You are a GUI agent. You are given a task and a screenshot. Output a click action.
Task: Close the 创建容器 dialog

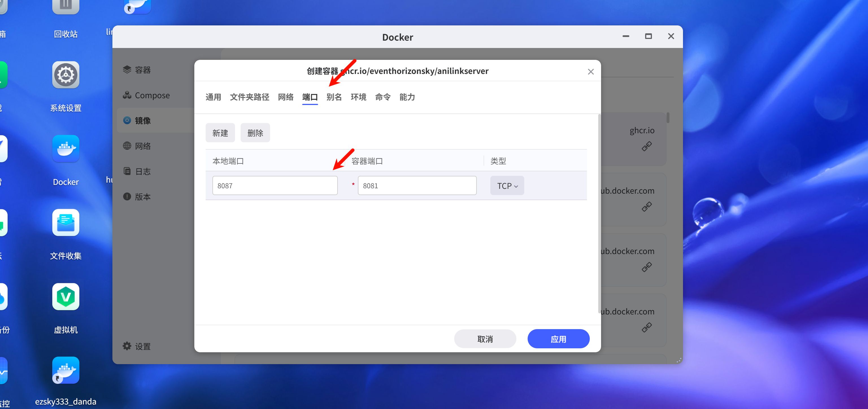pos(590,72)
